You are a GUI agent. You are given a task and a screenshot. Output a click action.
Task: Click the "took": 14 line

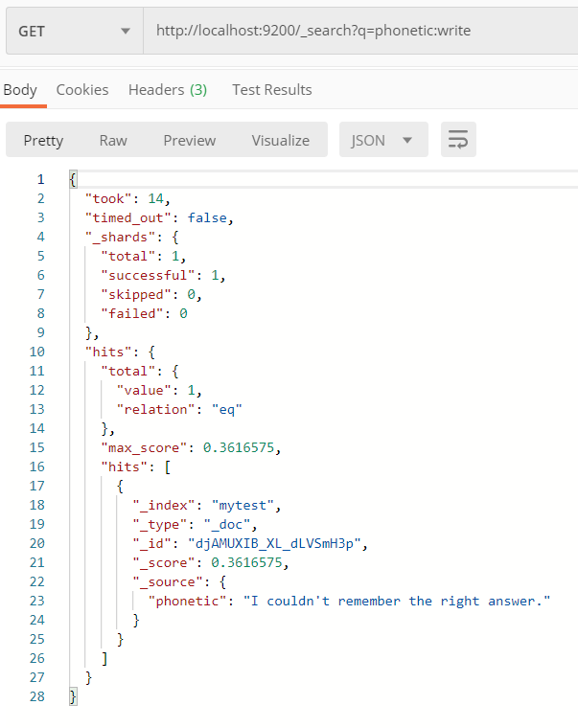[x=127, y=198]
